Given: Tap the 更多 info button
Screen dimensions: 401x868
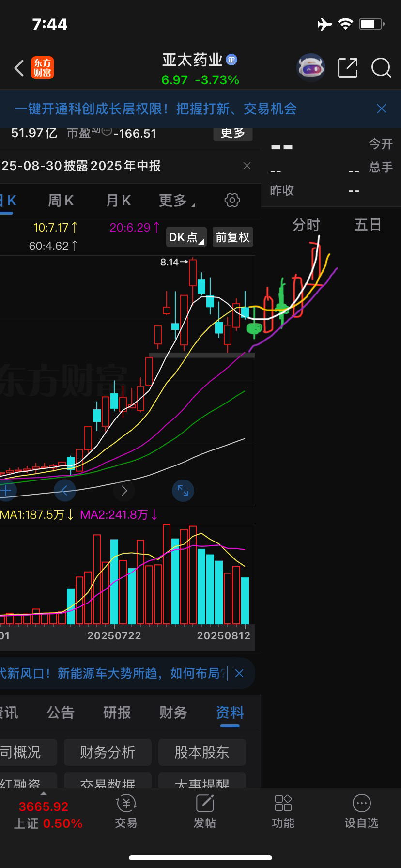Looking at the screenshot, I should click(233, 133).
